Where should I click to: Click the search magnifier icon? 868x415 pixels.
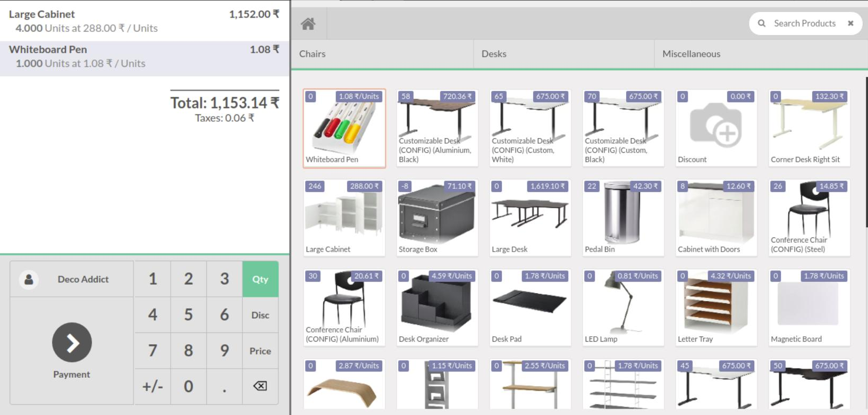coord(762,23)
